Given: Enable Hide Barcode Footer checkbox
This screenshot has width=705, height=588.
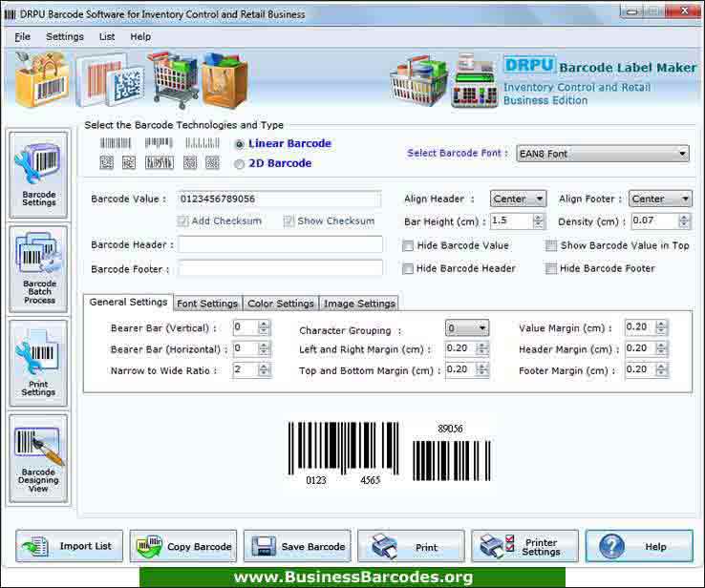Looking at the screenshot, I should pyautogui.click(x=551, y=268).
